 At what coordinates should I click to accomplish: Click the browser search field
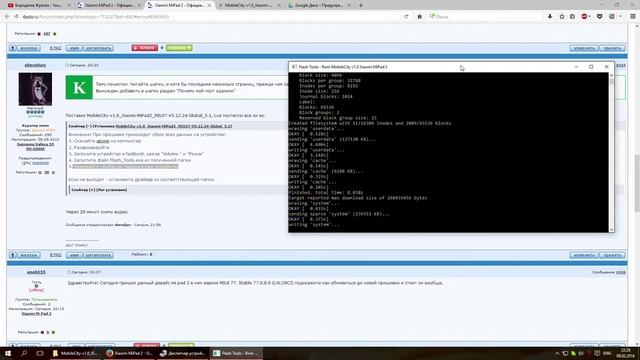point(484,17)
